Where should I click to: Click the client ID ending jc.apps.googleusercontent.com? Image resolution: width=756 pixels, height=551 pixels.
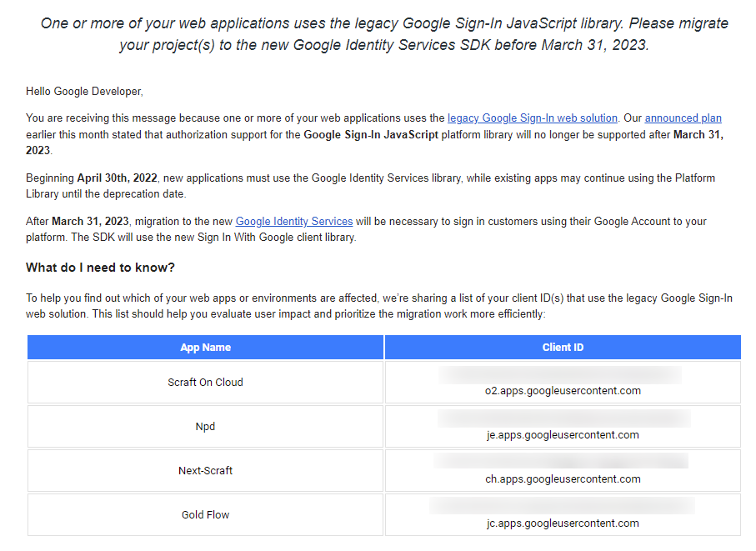click(x=563, y=523)
